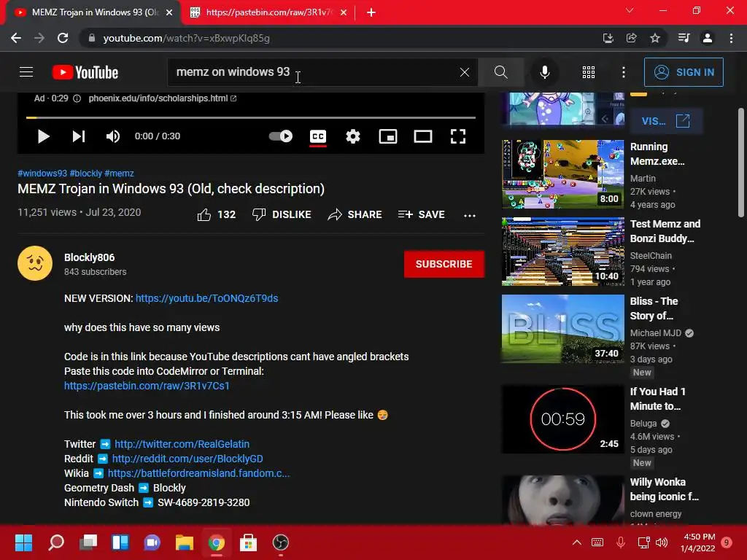747x560 pixels.
Task: Go back in browser history
Action: click(x=16, y=38)
